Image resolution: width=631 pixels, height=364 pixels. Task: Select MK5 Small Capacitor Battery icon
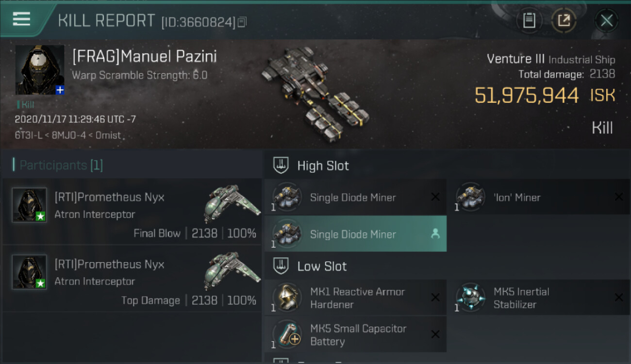click(x=287, y=334)
